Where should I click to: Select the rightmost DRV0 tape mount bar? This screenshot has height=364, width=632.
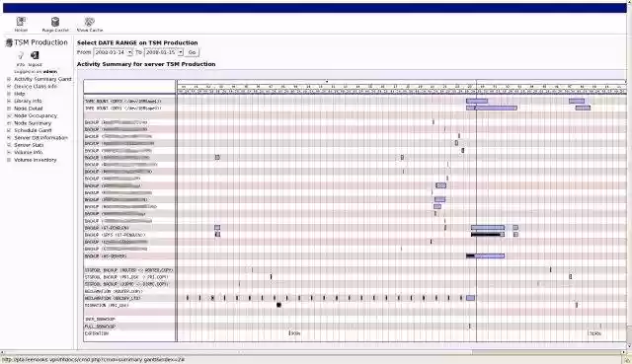pyautogui.click(x=577, y=101)
